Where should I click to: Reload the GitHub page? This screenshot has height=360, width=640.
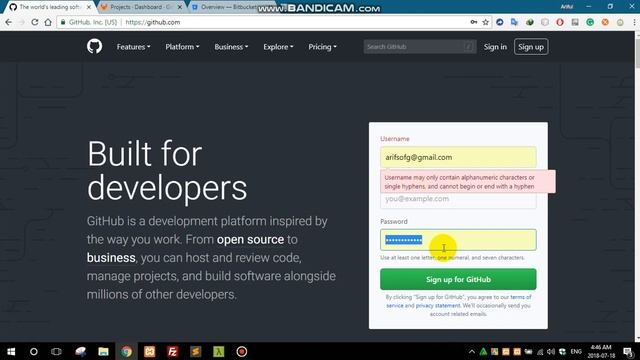35,22
